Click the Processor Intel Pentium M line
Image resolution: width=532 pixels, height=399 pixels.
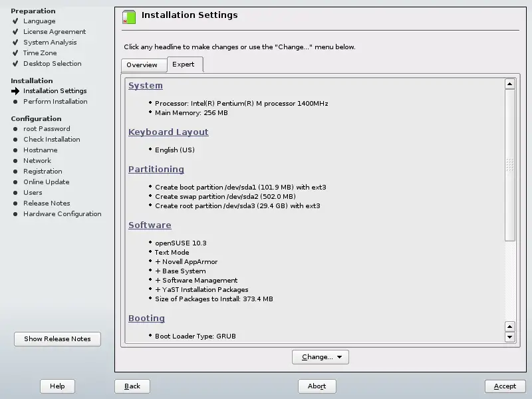tap(241, 104)
